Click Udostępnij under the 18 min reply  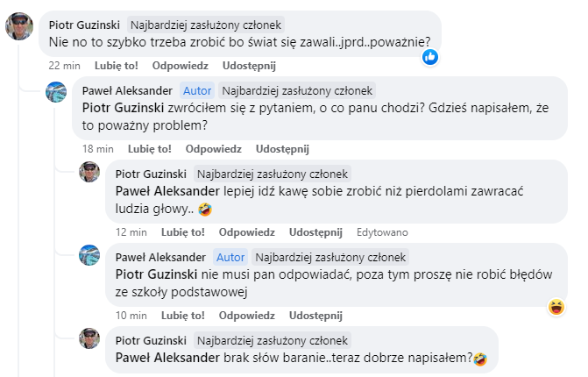click(281, 148)
